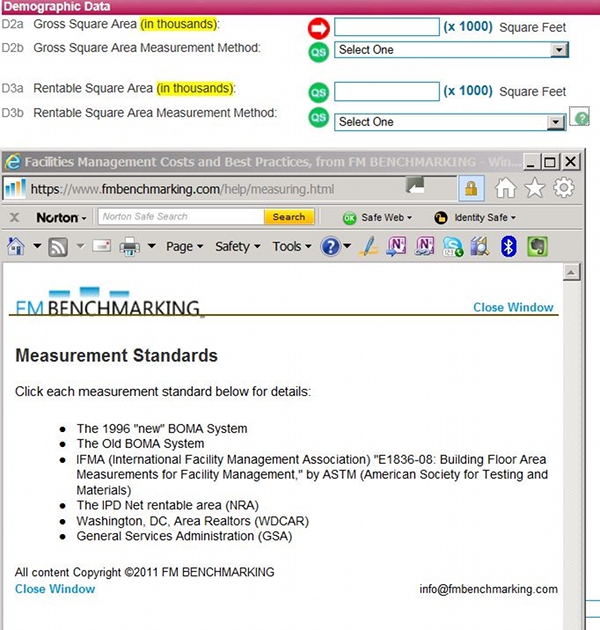Open Rentable Square Area Measurement Method dropdown

[450, 122]
